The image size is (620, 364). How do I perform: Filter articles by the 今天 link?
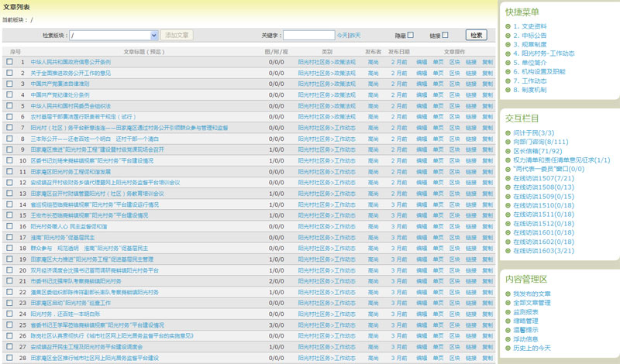click(342, 36)
